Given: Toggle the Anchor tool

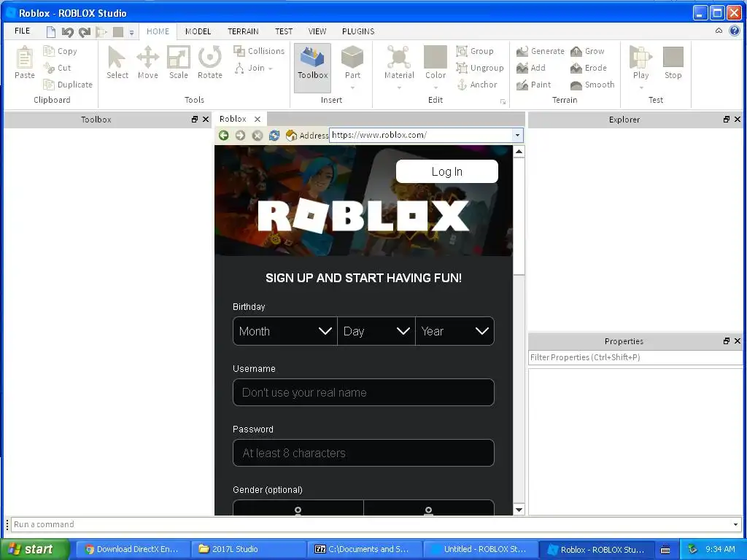Looking at the screenshot, I should (477, 85).
